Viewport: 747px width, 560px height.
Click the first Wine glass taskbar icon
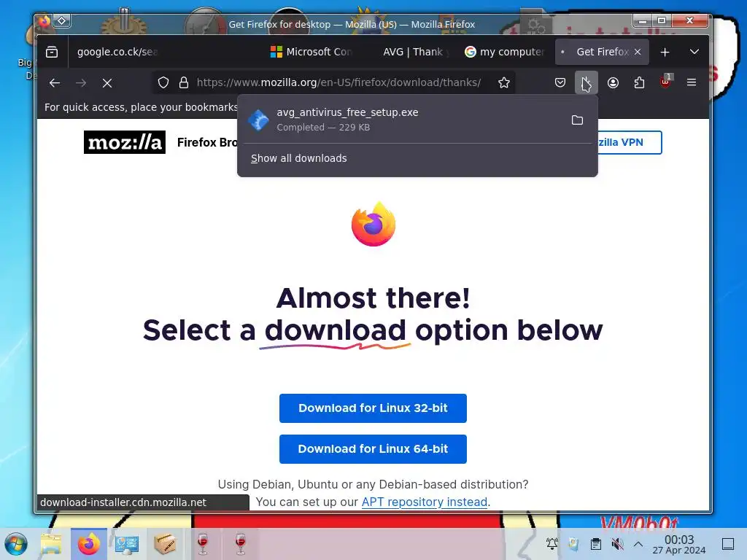point(203,544)
